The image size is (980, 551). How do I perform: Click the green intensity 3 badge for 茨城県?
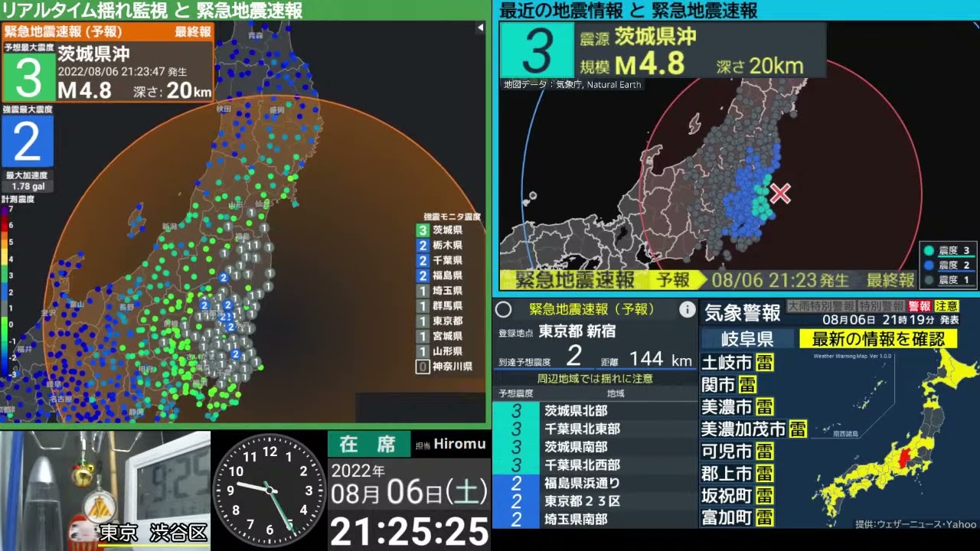422,230
